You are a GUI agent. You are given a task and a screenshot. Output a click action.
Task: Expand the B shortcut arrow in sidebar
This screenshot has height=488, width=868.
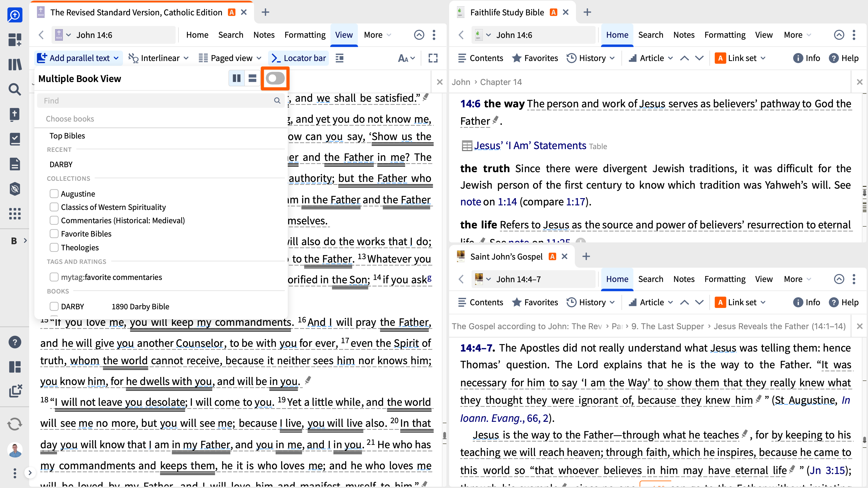(x=25, y=240)
